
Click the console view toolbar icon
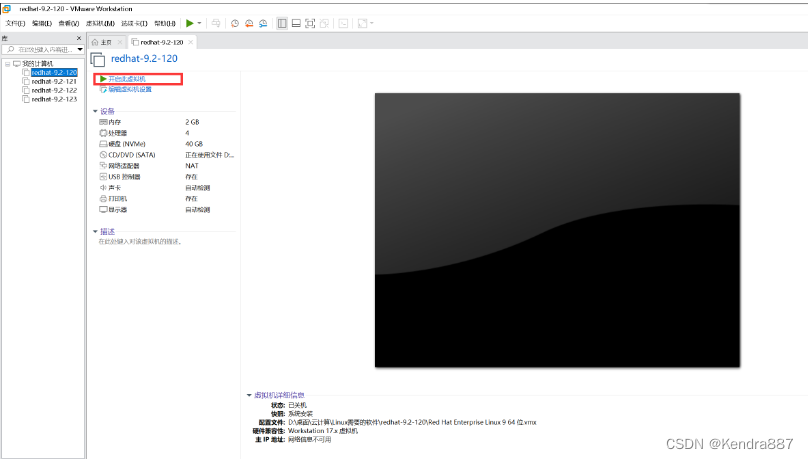[343, 23]
